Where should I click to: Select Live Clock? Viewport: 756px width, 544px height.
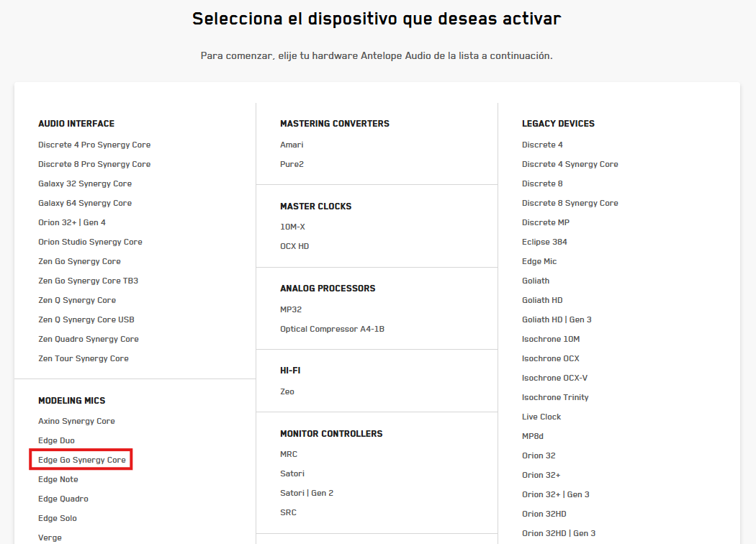(x=541, y=417)
